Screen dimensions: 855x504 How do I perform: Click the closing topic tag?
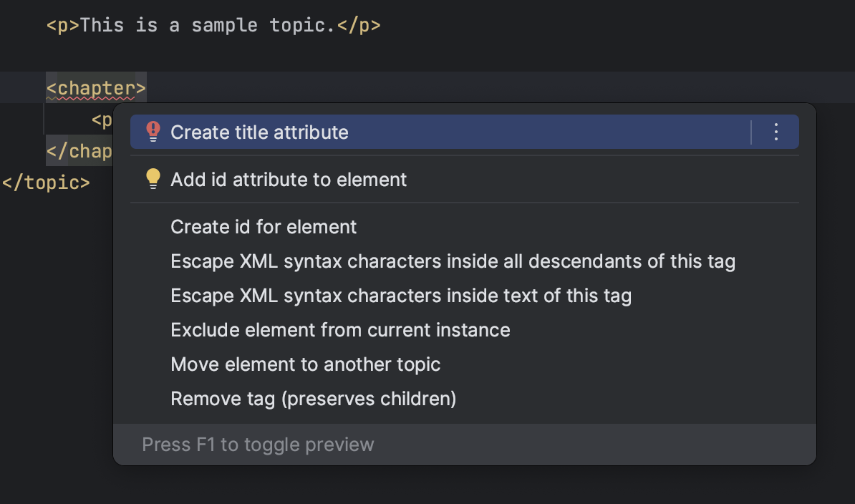(x=46, y=183)
